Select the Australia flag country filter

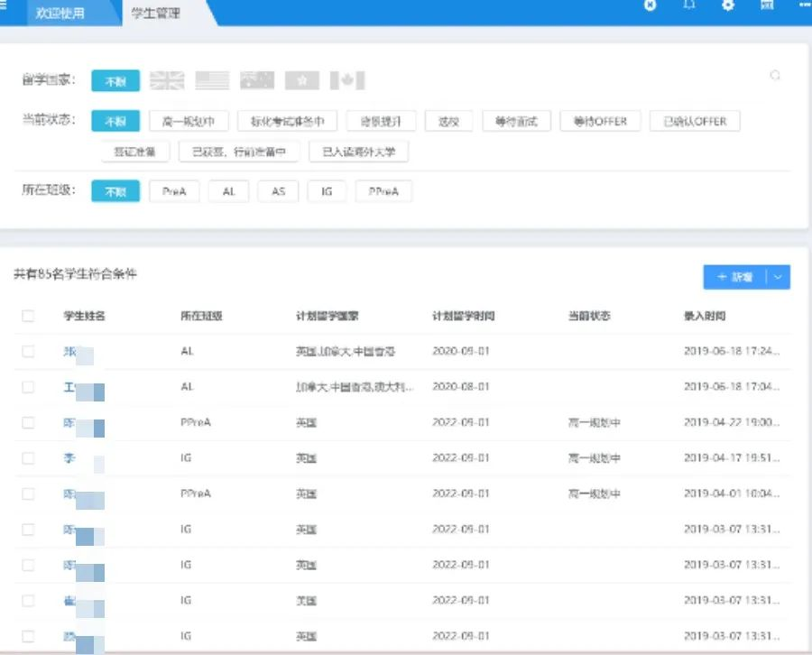pyautogui.click(x=257, y=80)
